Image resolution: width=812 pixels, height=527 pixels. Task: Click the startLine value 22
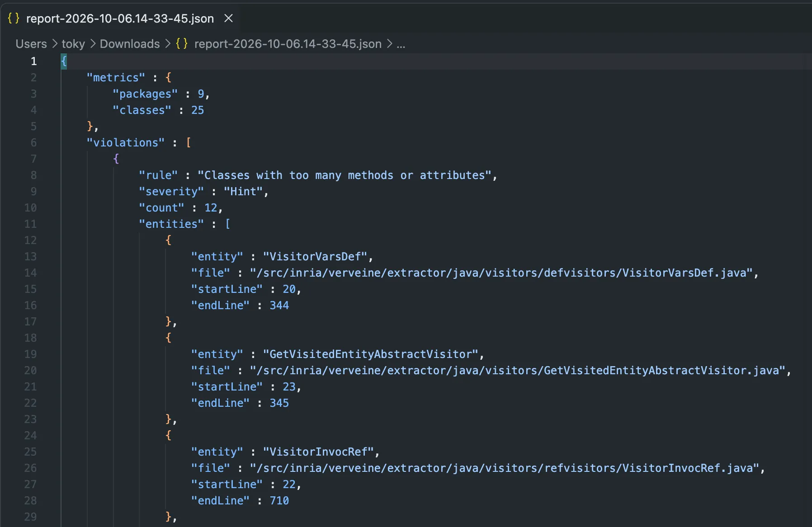289,484
